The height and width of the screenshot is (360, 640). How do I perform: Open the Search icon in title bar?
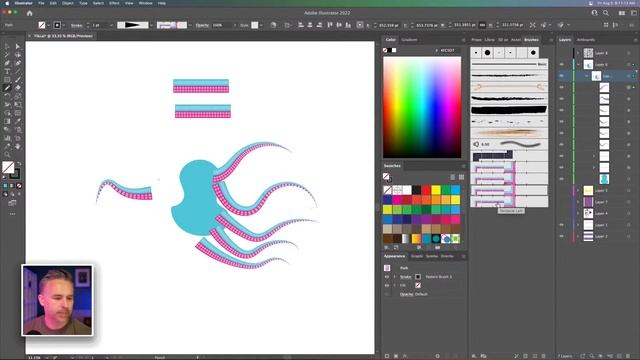pyautogui.click(x=606, y=13)
